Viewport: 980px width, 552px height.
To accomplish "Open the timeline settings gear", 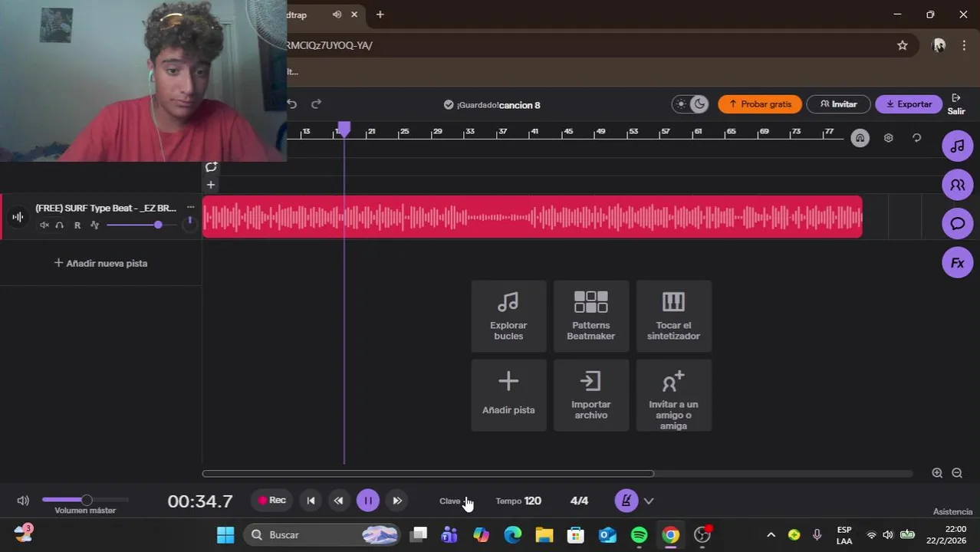I will click(888, 138).
